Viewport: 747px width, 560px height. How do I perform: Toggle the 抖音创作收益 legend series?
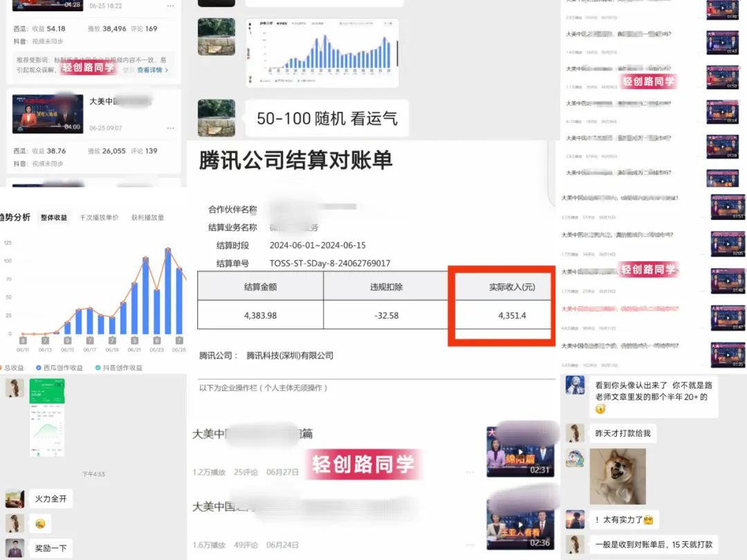(118, 368)
